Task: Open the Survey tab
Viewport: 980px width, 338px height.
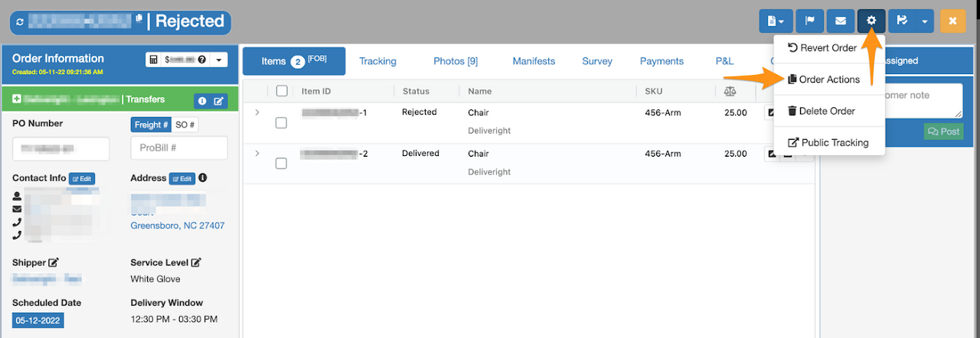Action: 596,61
